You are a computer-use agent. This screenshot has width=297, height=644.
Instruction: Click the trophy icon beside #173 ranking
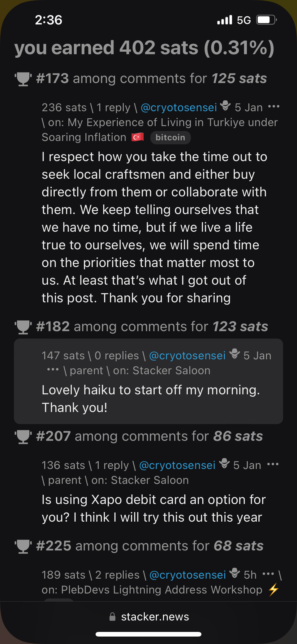(23, 79)
